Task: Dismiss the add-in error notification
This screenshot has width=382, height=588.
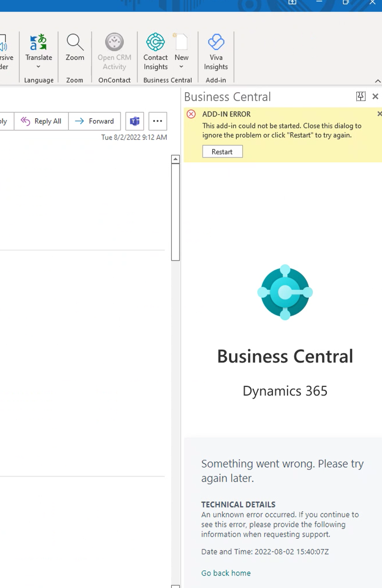Action: [x=379, y=114]
